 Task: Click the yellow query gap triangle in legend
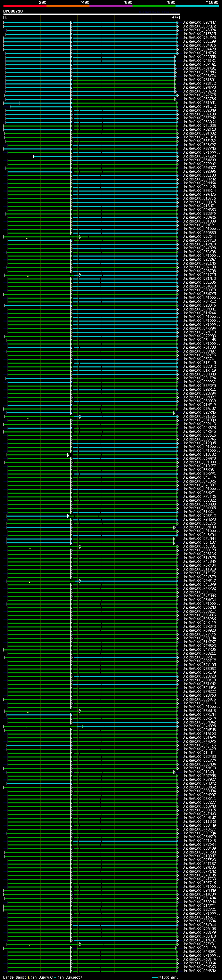(x=28, y=977)
